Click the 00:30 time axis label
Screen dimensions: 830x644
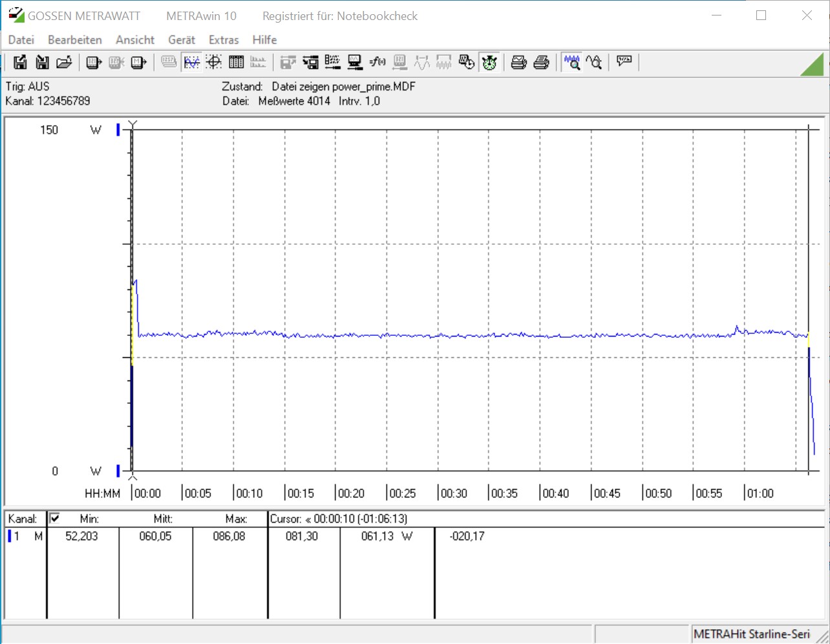453,493
